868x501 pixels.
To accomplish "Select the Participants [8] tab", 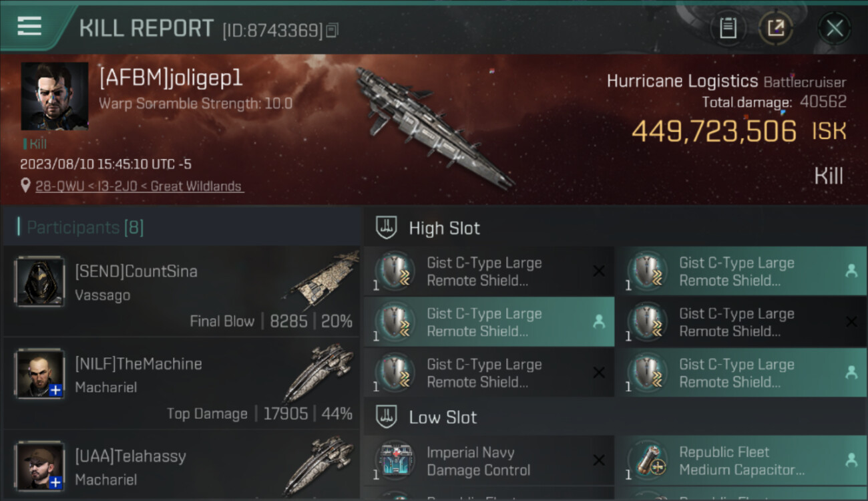I will click(85, 227).
